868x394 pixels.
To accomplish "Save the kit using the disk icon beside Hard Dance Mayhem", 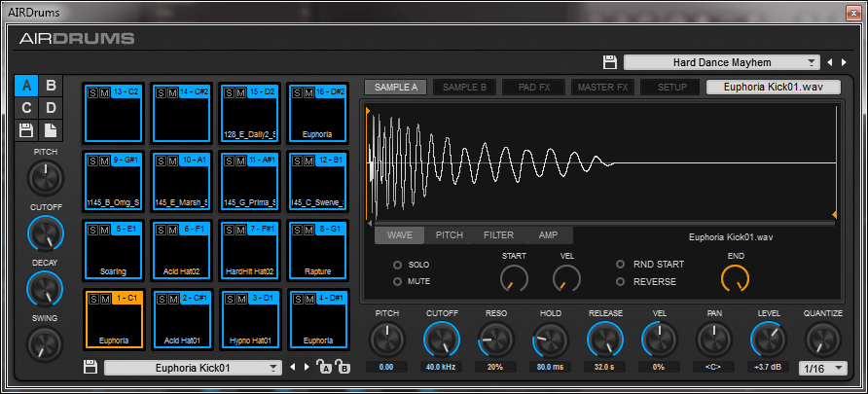I will point(610,62).
